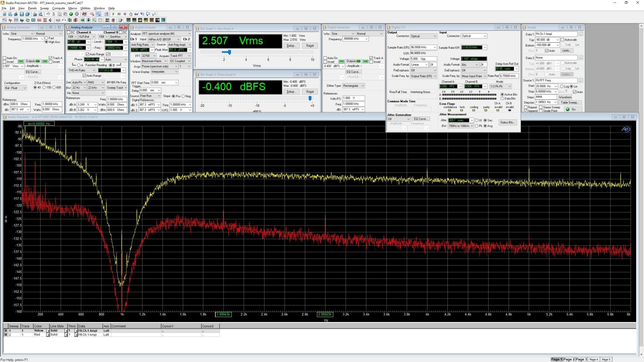Image resolution: width=644 pixels, height=362 pixels.
Task: Select the Fast accuracy radio button
Action: click(47, 38)
